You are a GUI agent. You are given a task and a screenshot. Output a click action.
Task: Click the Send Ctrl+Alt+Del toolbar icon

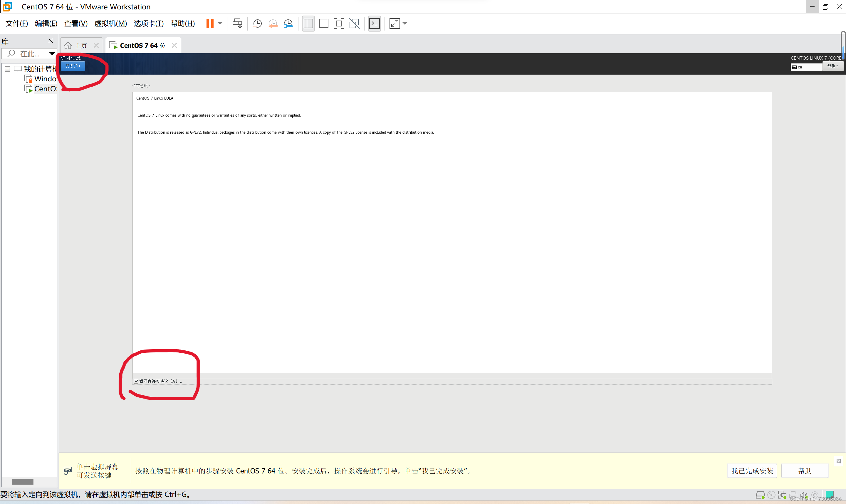237,23
